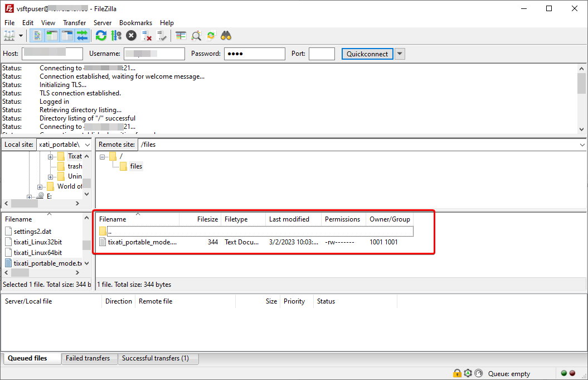Select settings2.dat in local file list
588x380 pixels.
click(32, 232)
